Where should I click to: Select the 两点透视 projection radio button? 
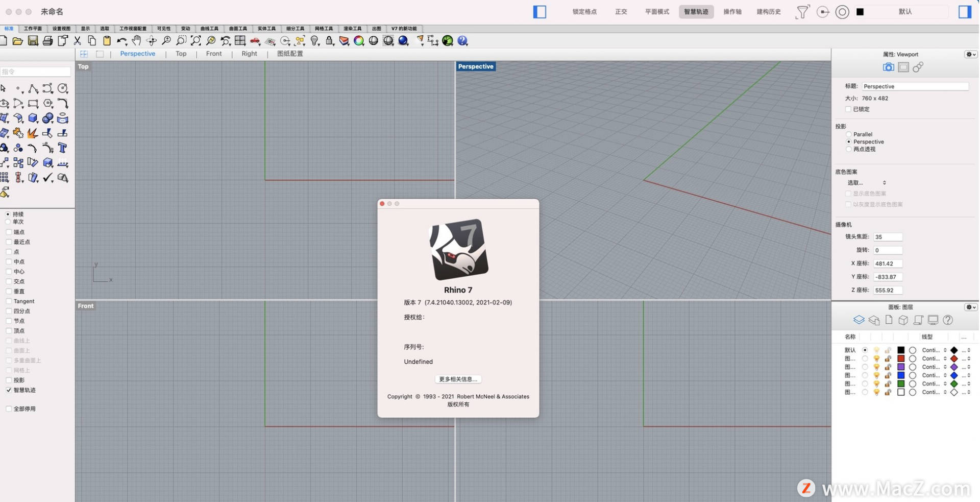(849, 149)
